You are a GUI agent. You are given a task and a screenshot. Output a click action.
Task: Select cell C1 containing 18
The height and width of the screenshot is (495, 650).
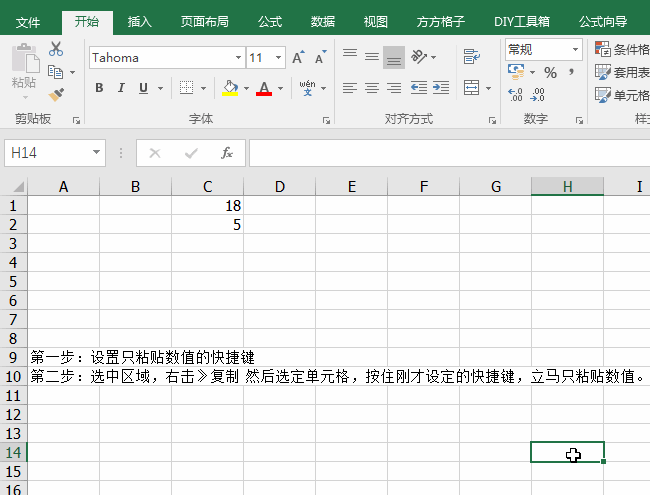(207, 206)
